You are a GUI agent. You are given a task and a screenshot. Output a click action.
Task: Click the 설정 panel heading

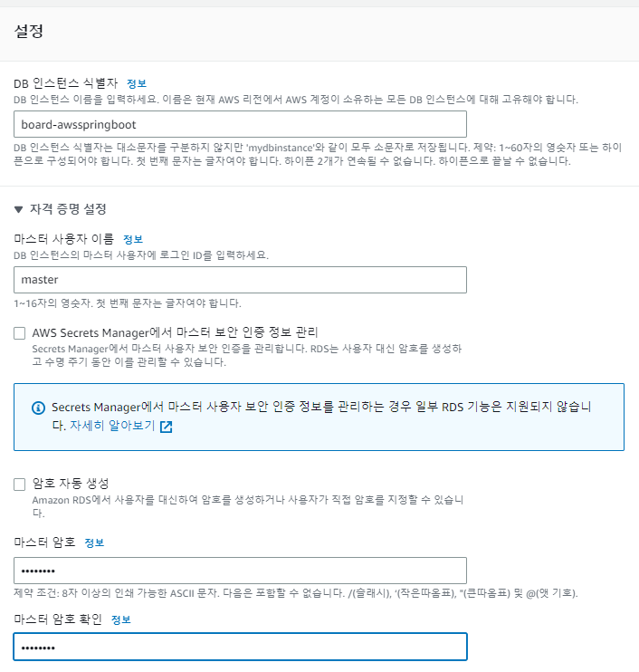coord(29,31)
